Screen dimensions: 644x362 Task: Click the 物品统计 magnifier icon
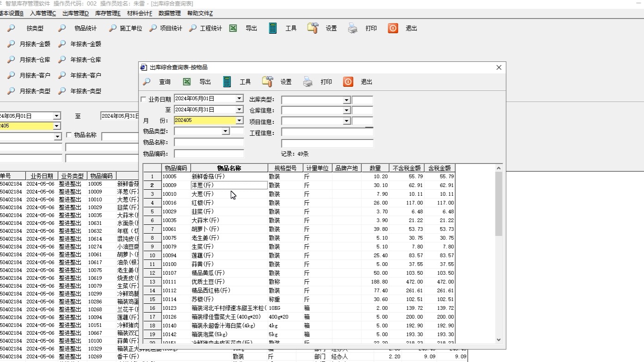click(x=62, y=28)
